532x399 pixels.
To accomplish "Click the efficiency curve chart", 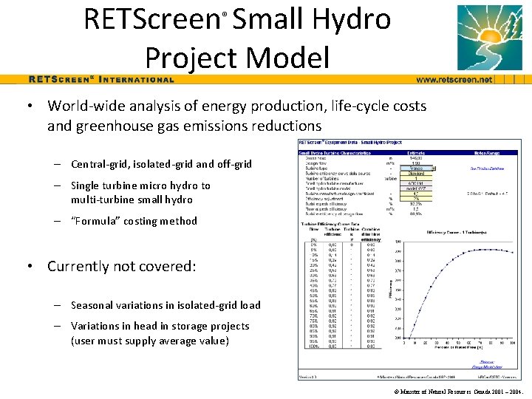I will pos(452,290).
